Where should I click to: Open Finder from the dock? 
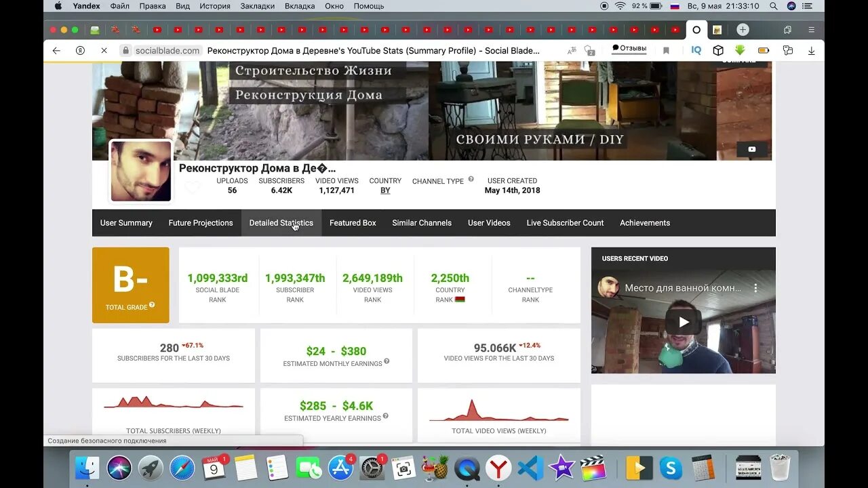[87, 468]
